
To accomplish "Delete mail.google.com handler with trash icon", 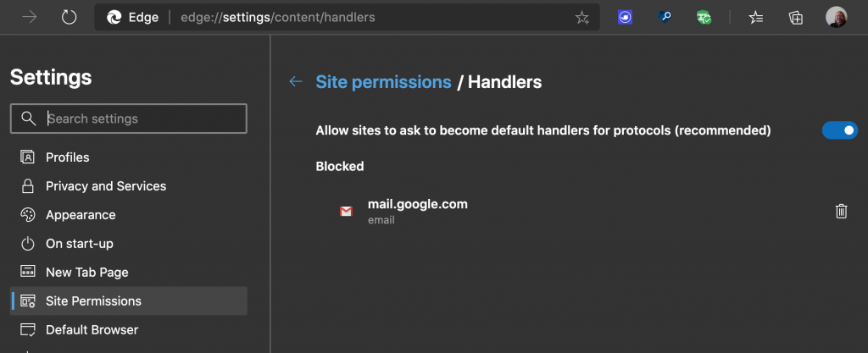I will (x=841, y=212).
